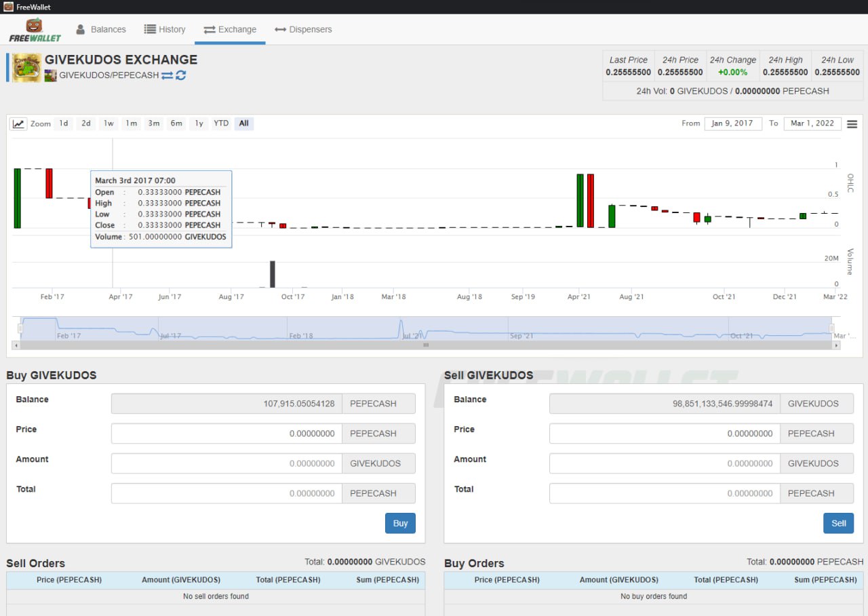This screenshot has width=868, height=616.
Task: Click Buy Orders Sum (PEPECASH) column header
Action: click(x=826, y=580)
